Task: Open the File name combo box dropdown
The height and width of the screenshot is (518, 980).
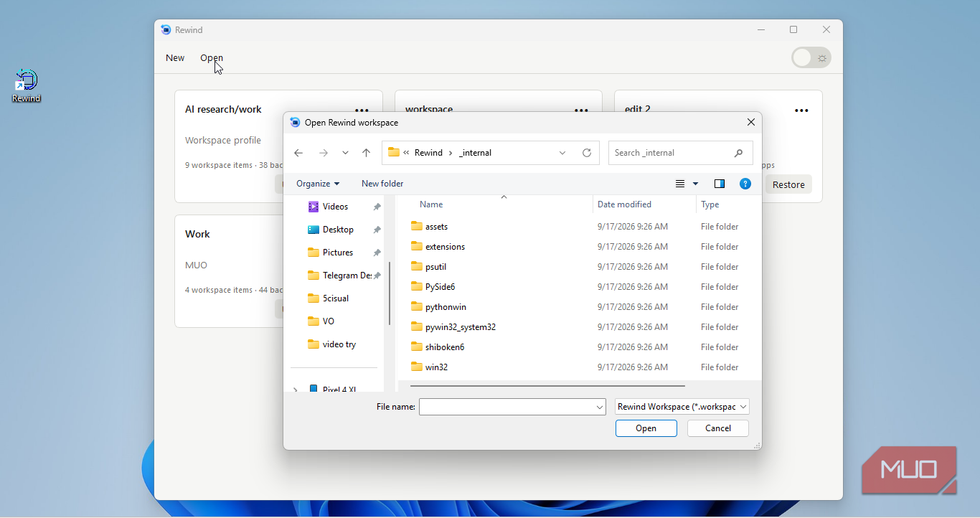Action: (x=600, y=407)
